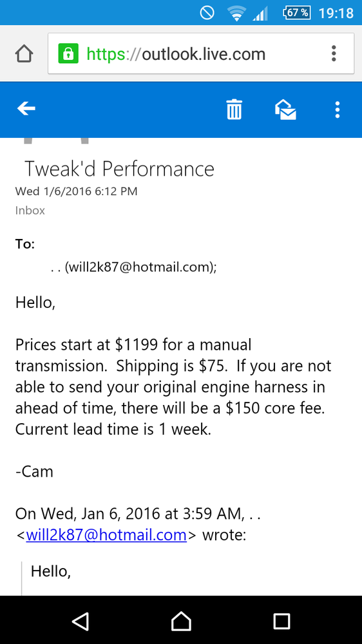Tap the green padlock security icon

click(x=68, y=54)
